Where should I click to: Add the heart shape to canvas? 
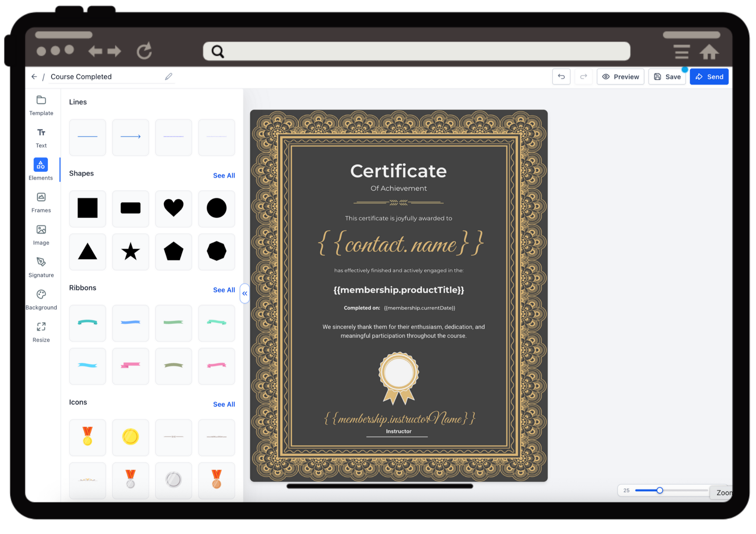coord(173,208)
